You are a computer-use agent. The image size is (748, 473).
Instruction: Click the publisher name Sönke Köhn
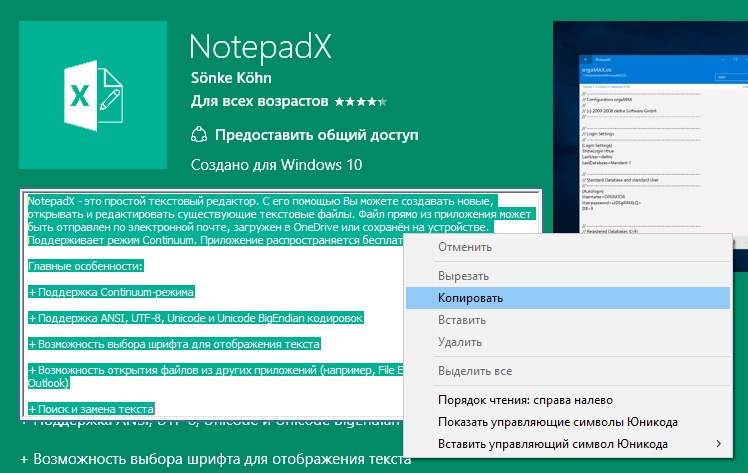click(231, 78)
